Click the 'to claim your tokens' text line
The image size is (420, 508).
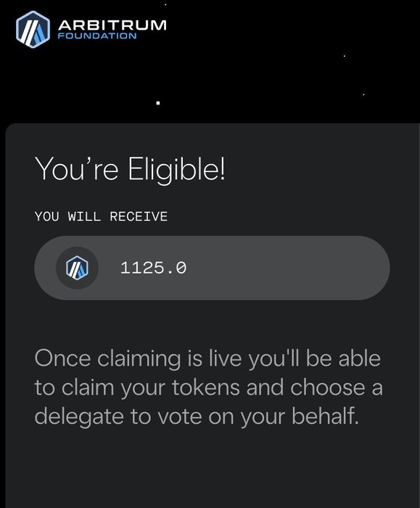tap(208, 388)
